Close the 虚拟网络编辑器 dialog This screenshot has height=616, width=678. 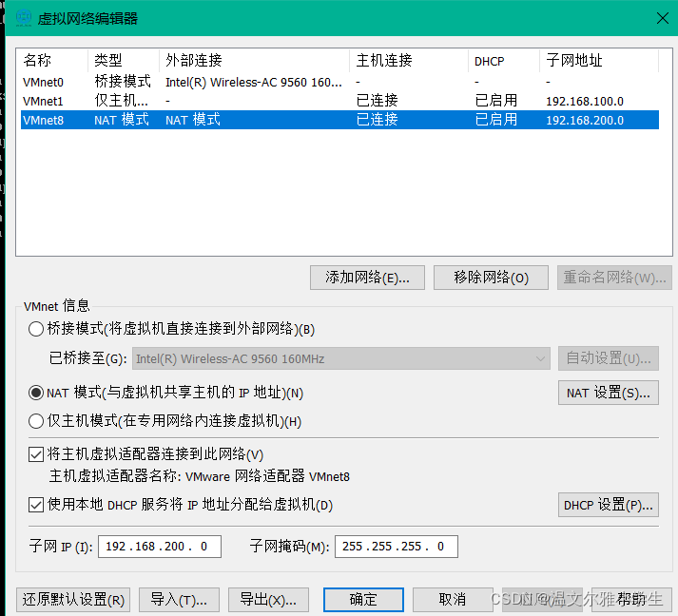pyautogui.click(x=662, y=18)
